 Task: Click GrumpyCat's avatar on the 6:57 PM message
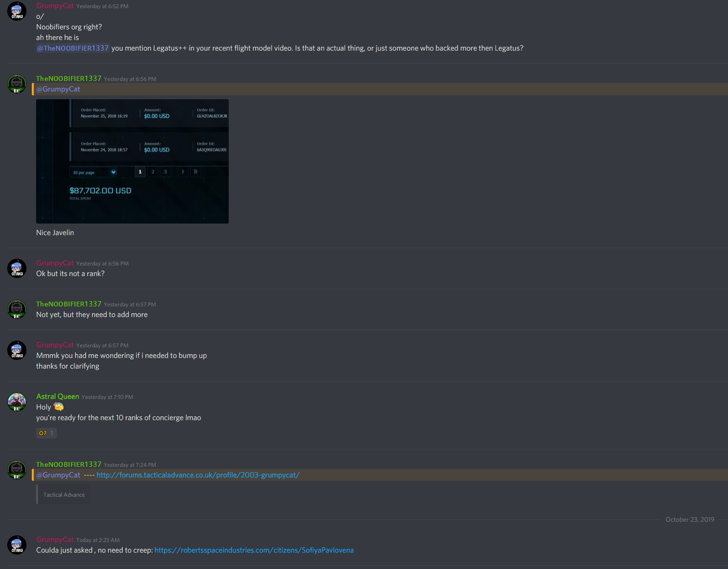point(17,350)
